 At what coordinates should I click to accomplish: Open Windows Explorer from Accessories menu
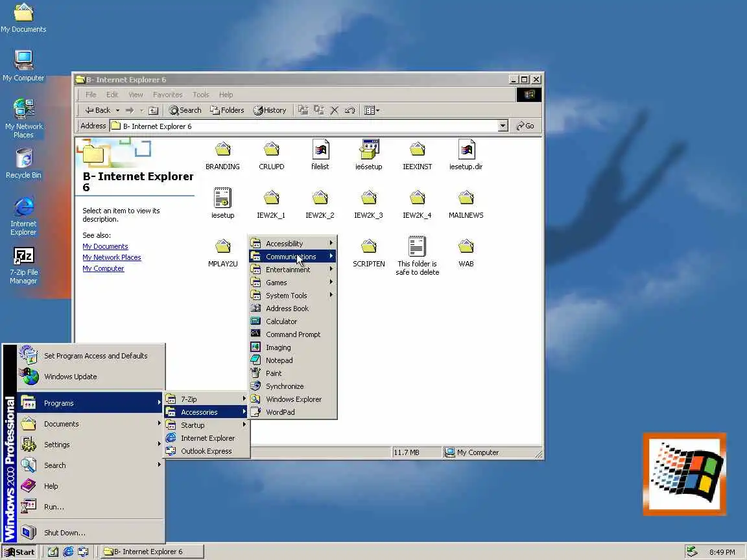(x=292, y=399)
